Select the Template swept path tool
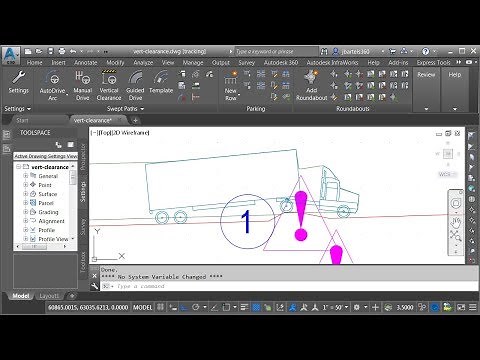Image resolution: width=480 pixels, height=360 pixels. 161,82
